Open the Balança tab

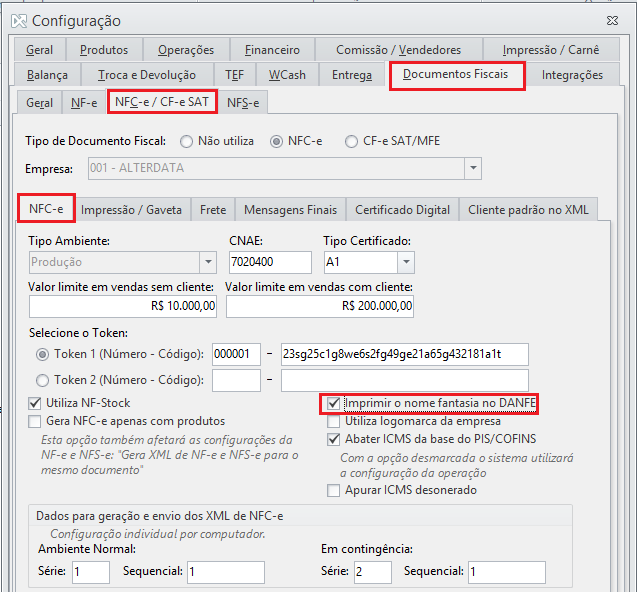coord(47,75)
